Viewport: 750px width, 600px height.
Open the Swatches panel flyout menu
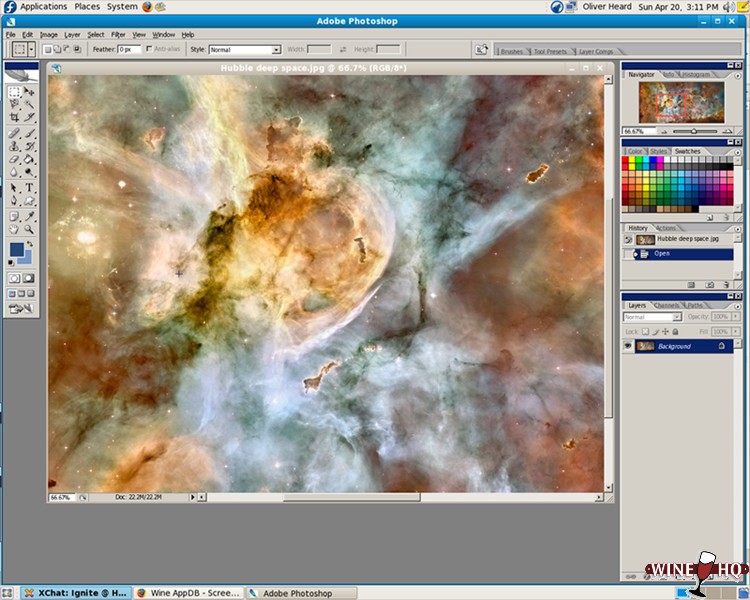click(737, 152)
